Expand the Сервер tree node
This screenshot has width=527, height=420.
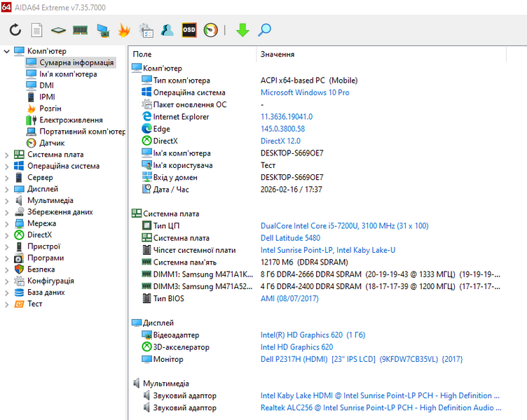click(6, 178)
